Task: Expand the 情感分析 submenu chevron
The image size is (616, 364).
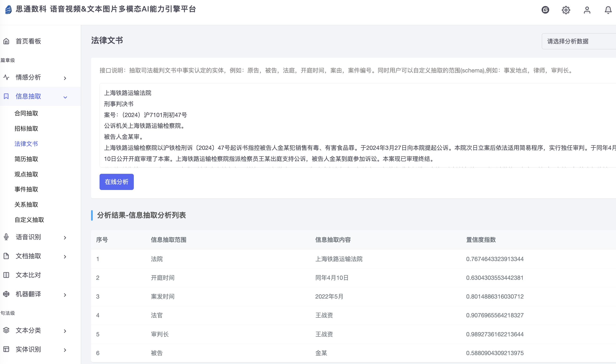Action: [65, 78]
